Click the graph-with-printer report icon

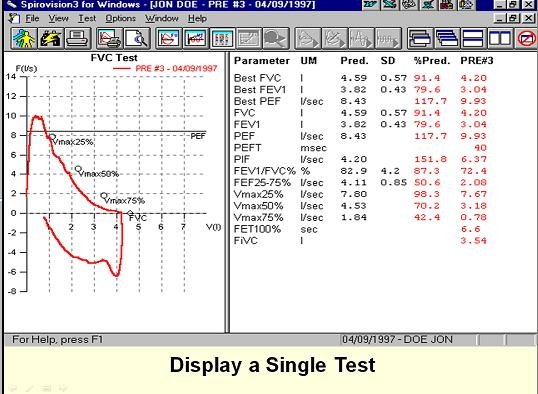(109, 38)
